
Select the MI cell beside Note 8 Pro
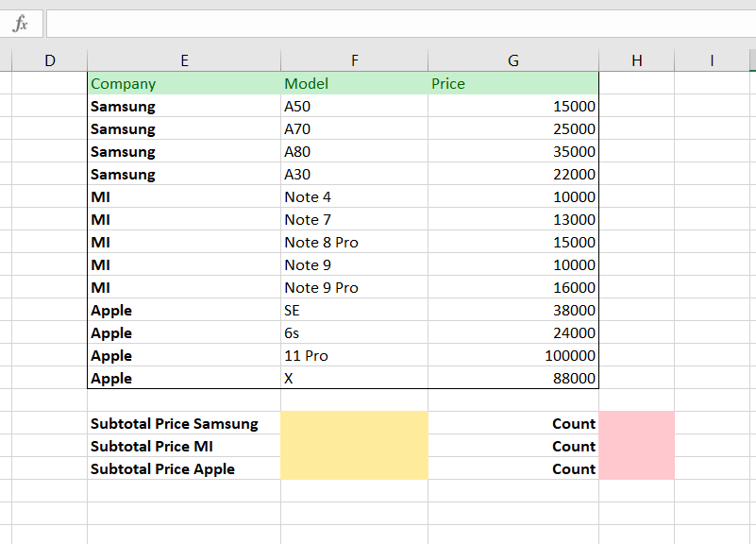(x=184, y=242)
